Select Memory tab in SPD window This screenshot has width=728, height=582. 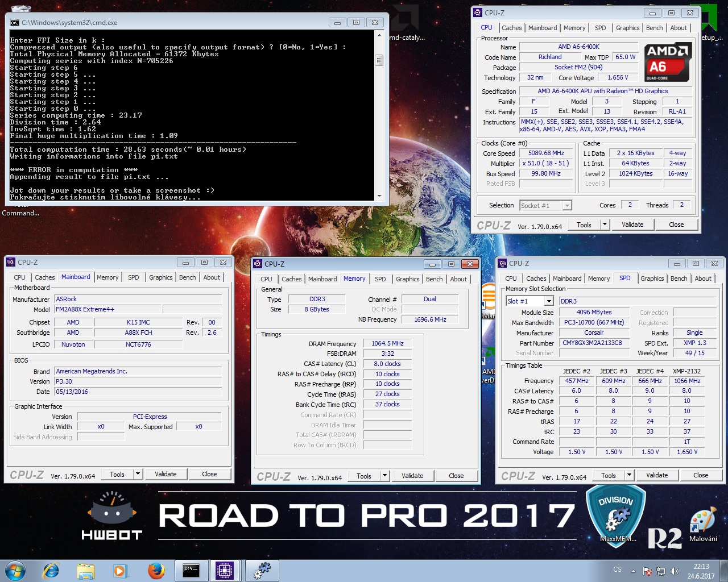point(598,278)
